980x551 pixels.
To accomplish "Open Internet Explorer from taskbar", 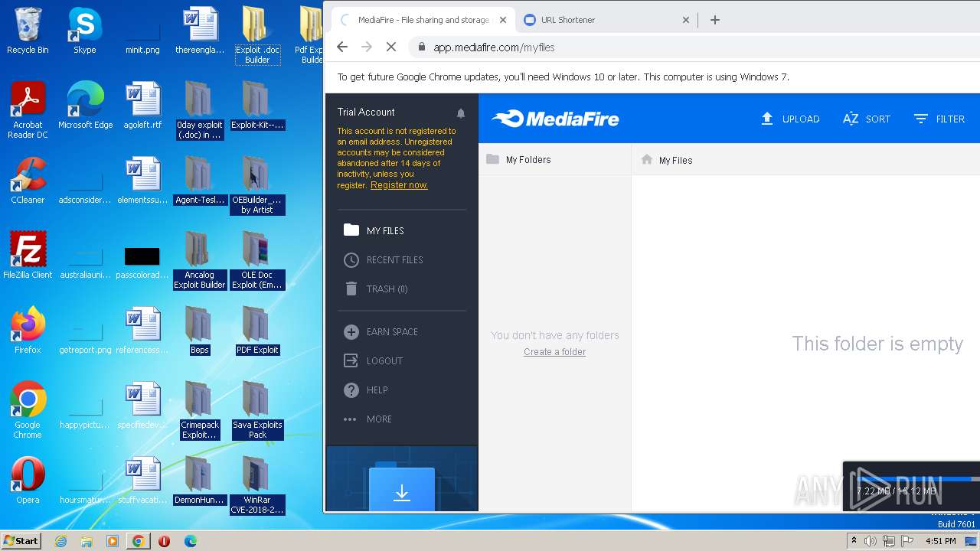I will (61, 541).
